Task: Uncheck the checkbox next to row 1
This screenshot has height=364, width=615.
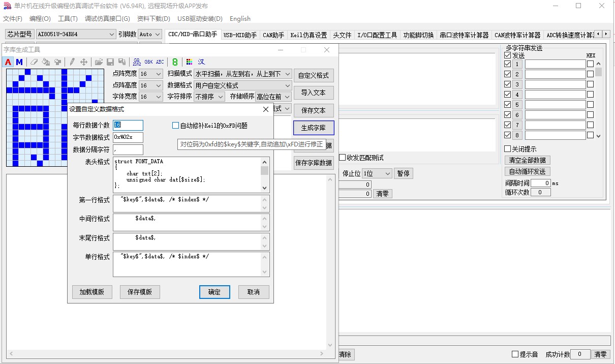Action: (x=507, y=64)
